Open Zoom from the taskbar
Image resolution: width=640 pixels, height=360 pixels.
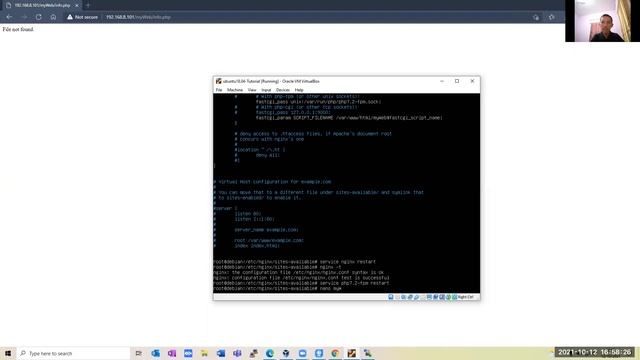(x=302, y=353)
